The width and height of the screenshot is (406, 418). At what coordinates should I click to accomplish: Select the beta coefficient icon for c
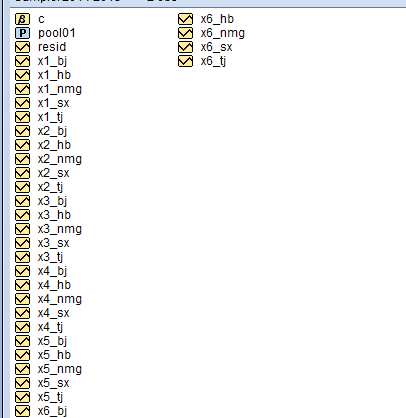coord(22,19)
